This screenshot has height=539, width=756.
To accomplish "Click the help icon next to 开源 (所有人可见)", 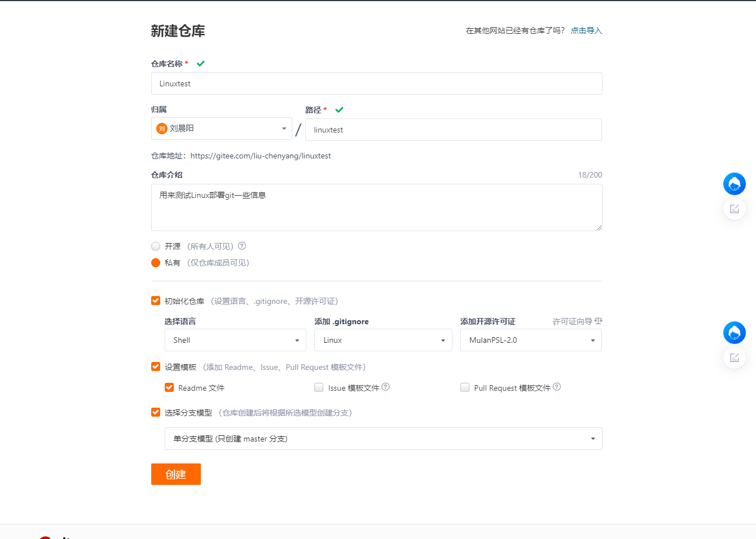I will tap(242, 246).
